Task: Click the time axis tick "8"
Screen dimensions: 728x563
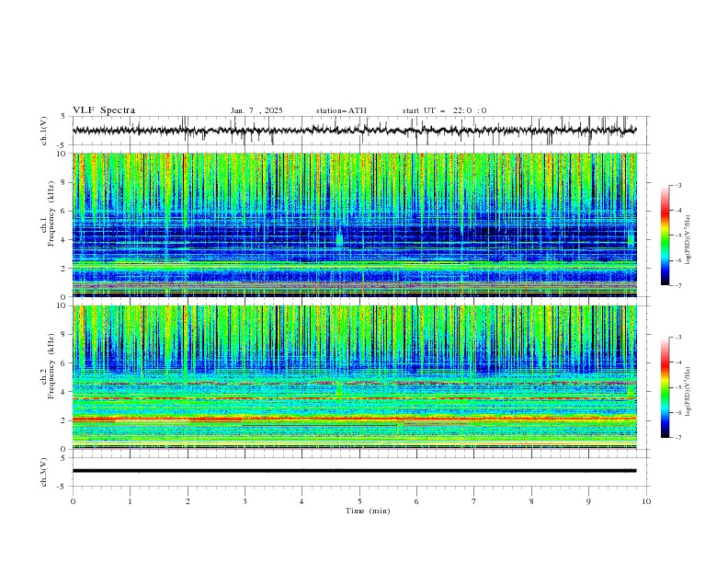Action: pos(531,501)
